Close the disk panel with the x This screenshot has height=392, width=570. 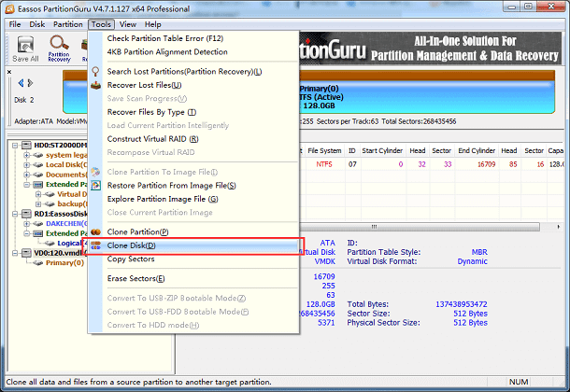point(9,72)
